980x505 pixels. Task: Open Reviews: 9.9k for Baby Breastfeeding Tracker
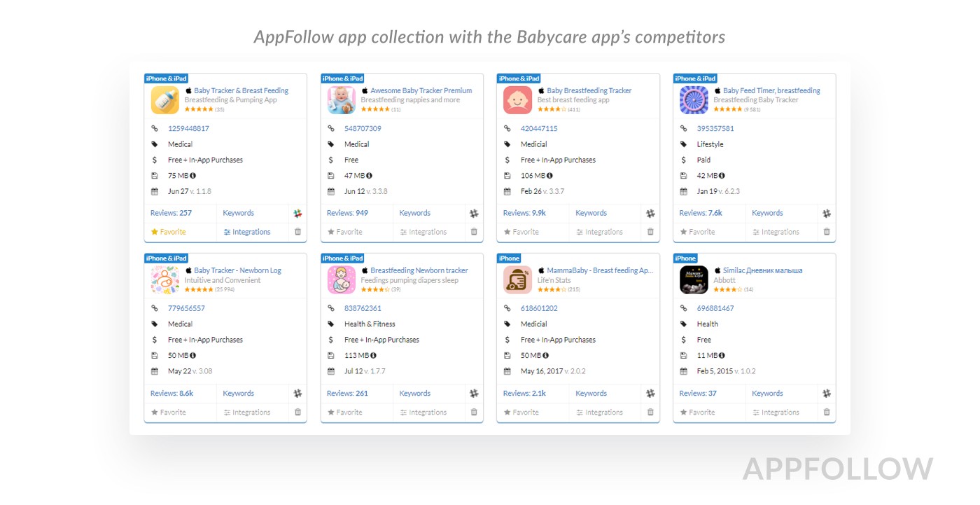524,213
